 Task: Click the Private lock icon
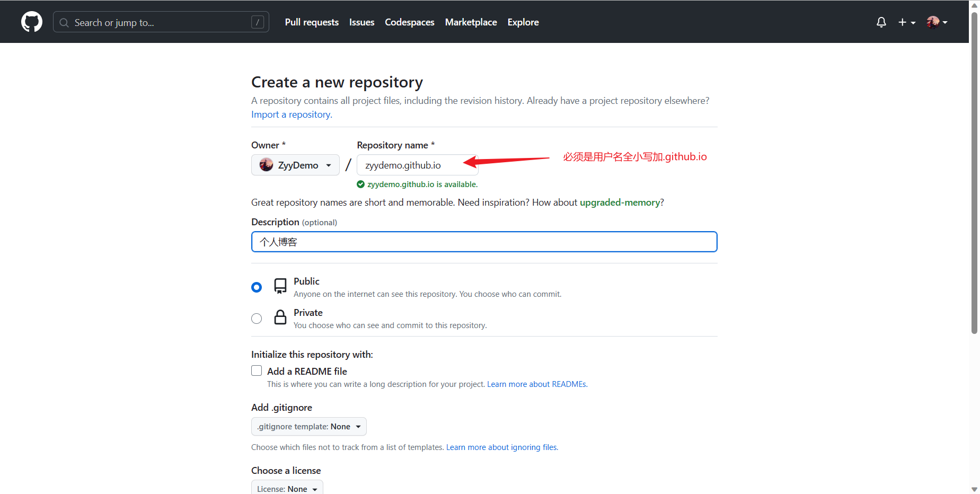pos(280,317)
